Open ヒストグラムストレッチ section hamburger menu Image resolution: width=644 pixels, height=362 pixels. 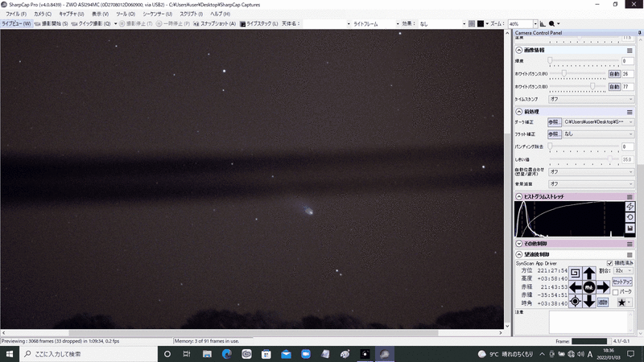(x=630, y=196)
